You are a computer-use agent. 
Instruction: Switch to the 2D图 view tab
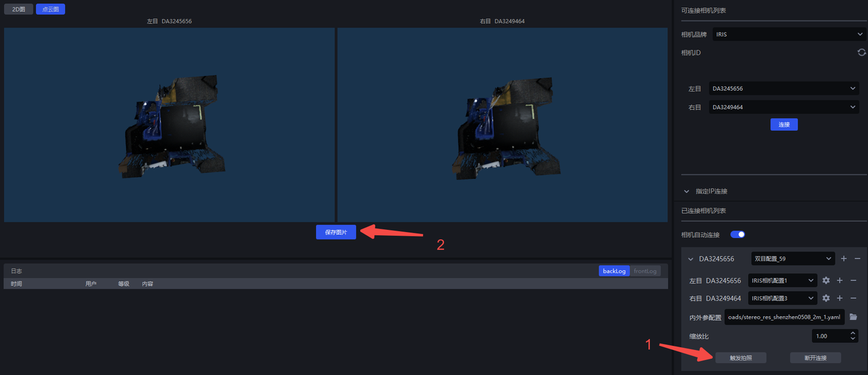tap(18, 9)
